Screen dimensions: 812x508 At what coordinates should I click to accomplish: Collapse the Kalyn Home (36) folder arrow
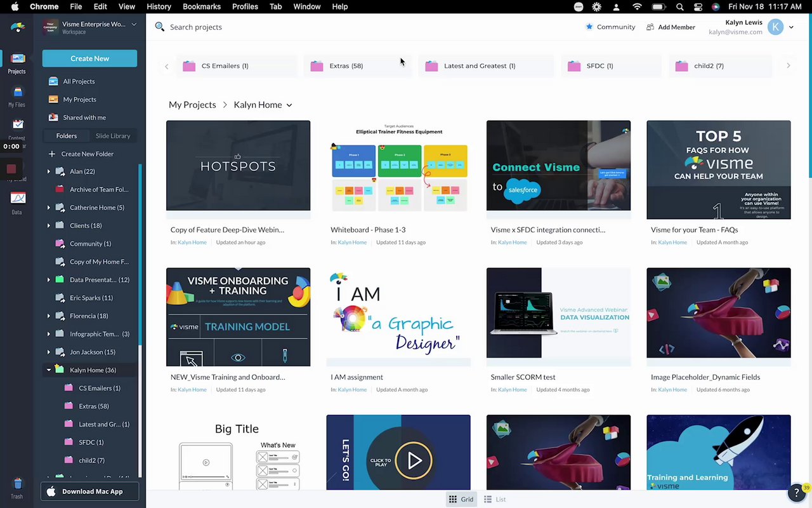[x=49, y=370]
